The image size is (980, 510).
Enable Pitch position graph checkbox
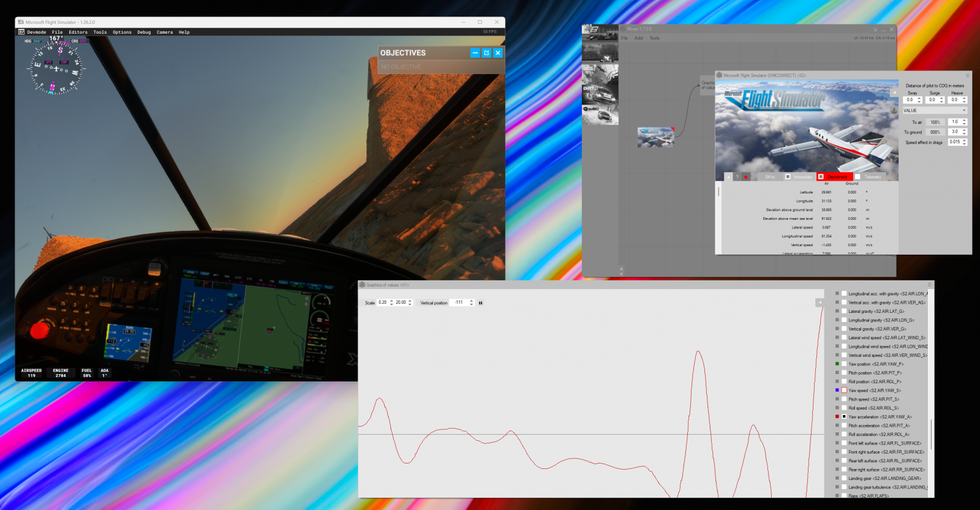(844, 373)
